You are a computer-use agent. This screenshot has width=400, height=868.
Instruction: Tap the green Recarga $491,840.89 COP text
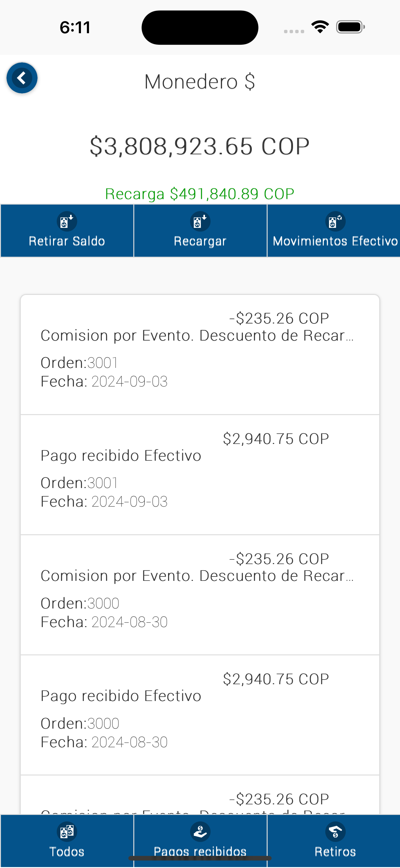(x=200, y=194)
